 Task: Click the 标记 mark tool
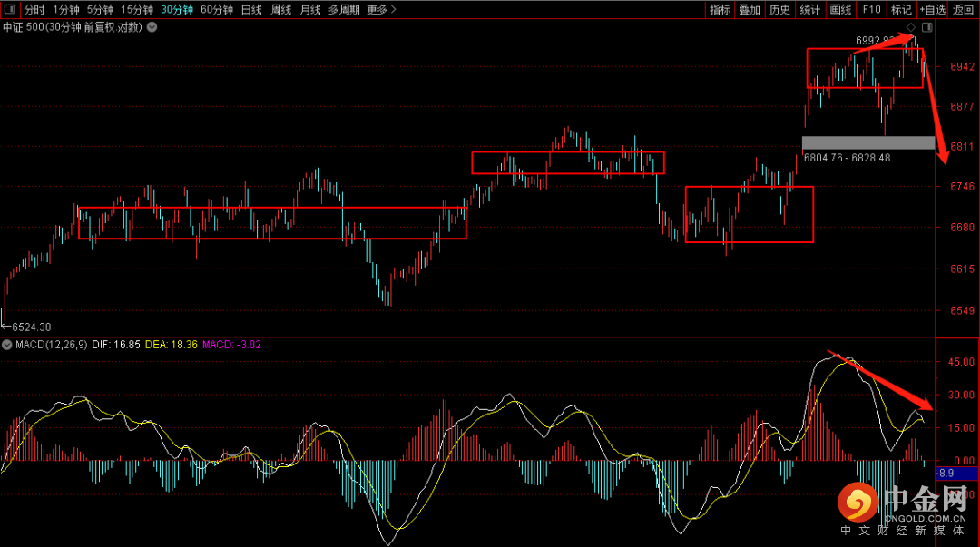pos(901,9)
